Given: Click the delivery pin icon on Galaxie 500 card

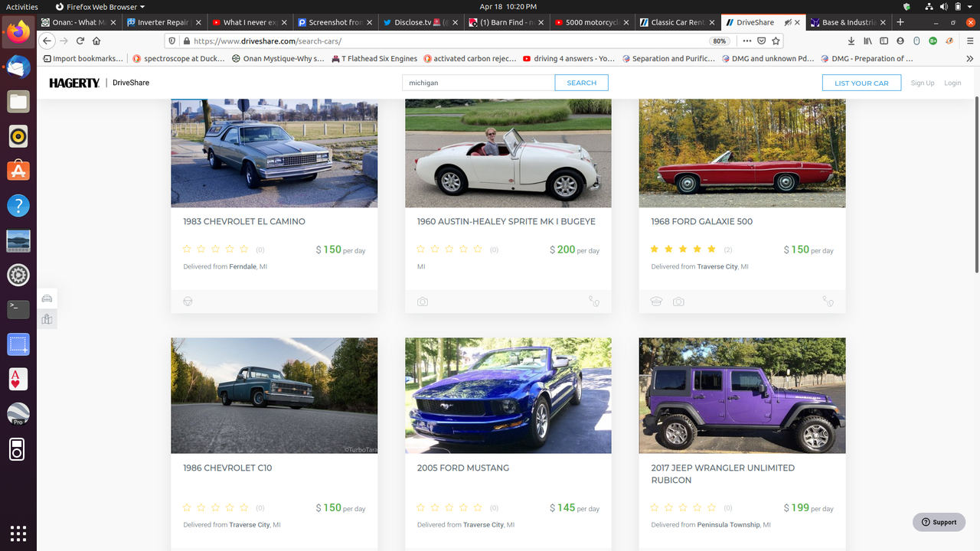Looking at the screenshot, I should tap(828, 302).
